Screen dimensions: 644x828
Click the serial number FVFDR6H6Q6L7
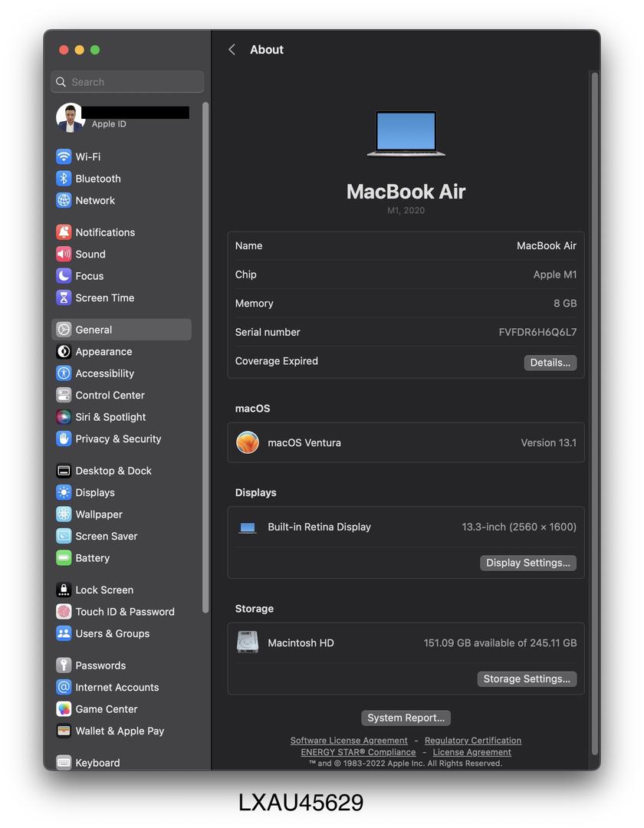[x=537, y=332]
